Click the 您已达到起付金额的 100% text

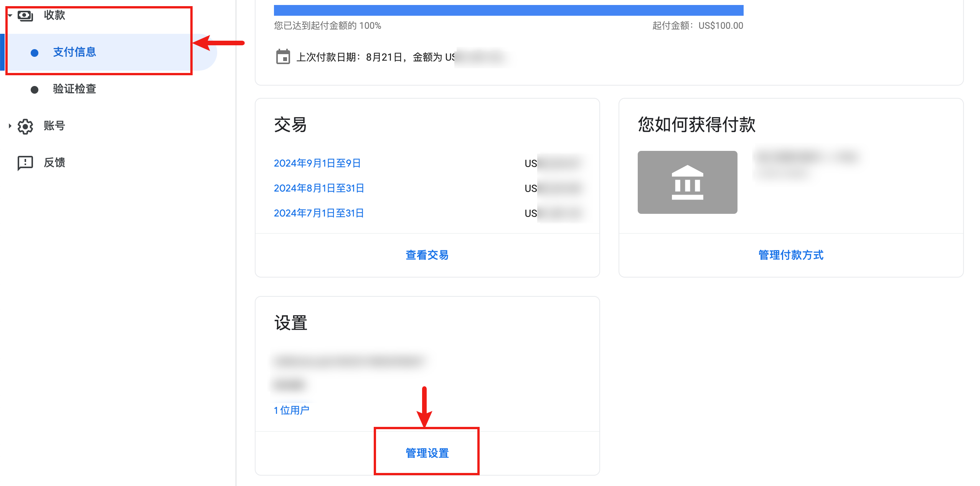point(327,26)
